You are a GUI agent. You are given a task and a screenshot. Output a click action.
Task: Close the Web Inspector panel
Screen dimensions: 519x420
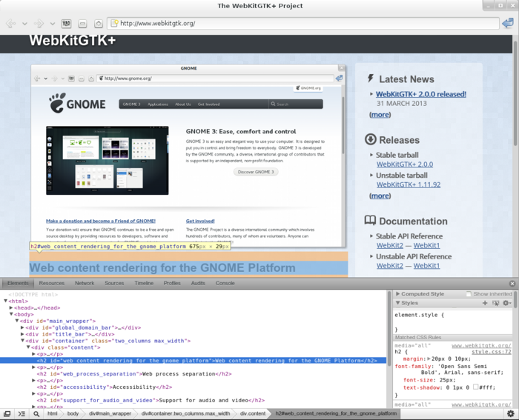[x=512, y=284]
